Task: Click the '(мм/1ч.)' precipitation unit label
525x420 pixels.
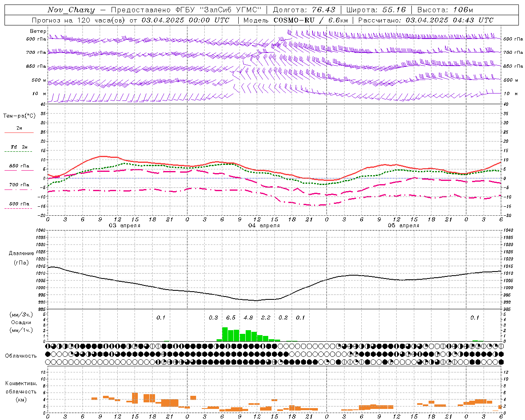Action: (21, 330)
